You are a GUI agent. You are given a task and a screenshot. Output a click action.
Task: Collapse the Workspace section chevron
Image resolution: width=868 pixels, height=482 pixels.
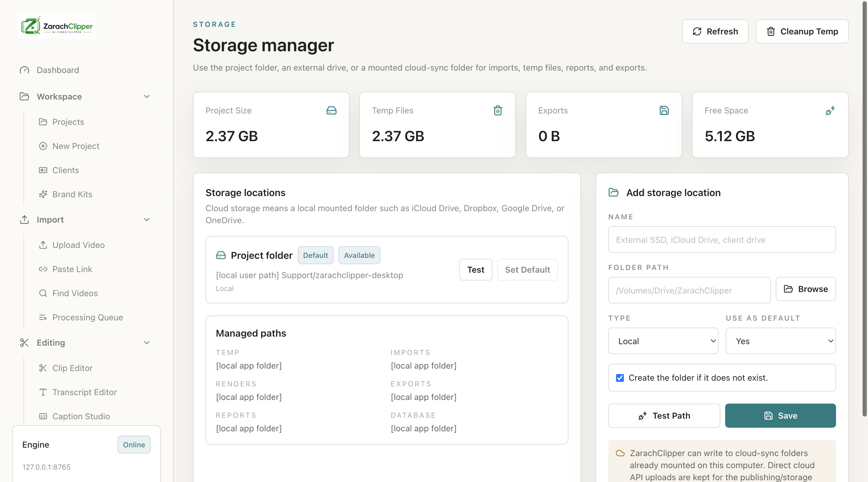[x=146, y=97]
